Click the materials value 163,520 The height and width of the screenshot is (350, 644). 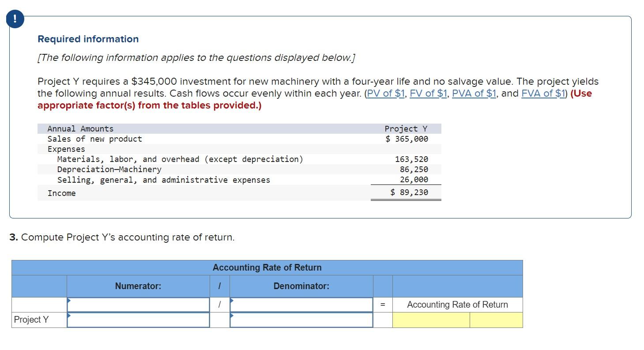click(411, 159)
